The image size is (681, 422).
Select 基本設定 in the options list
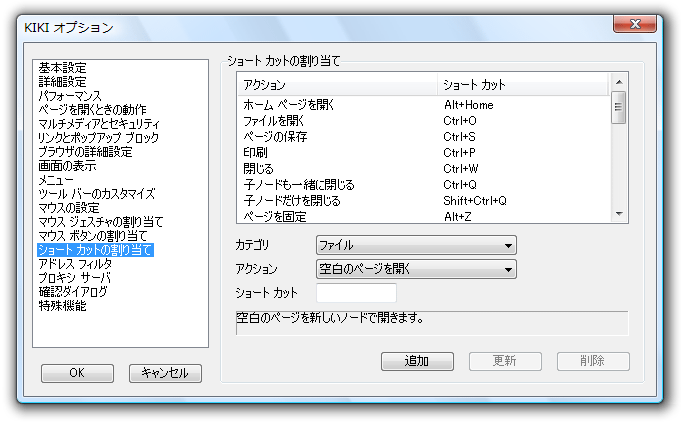[62, 68]
